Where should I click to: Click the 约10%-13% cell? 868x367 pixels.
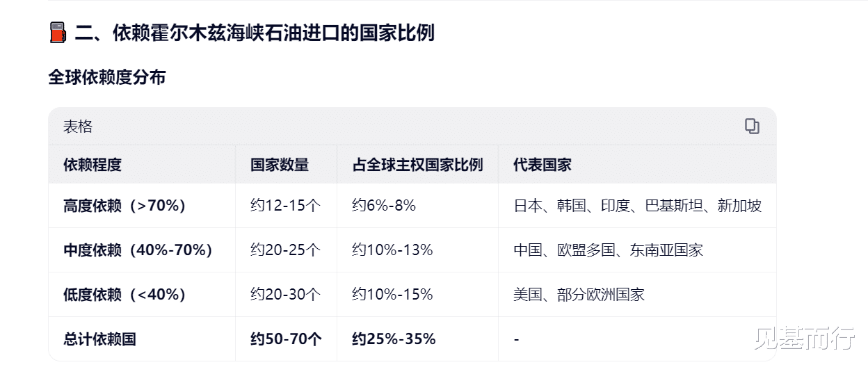coord(392,250)
